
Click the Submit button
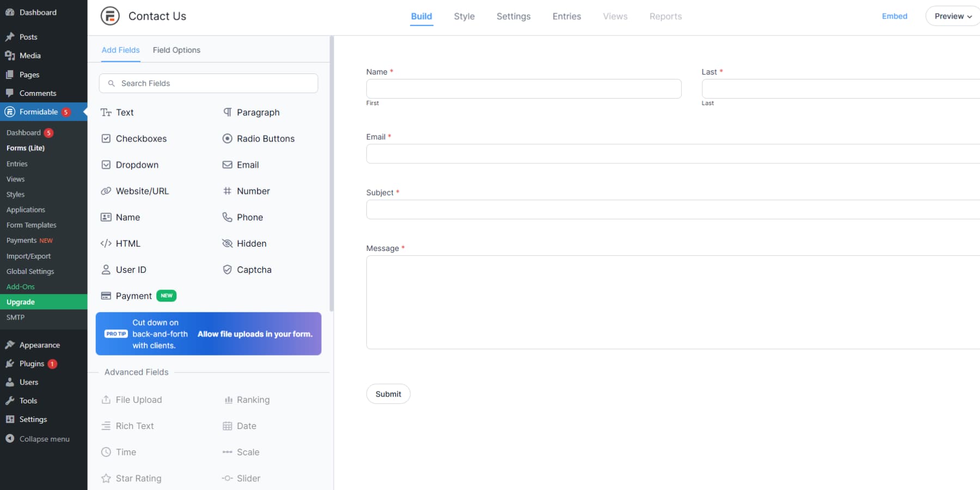pyautogui.click(x=388, y=394)
